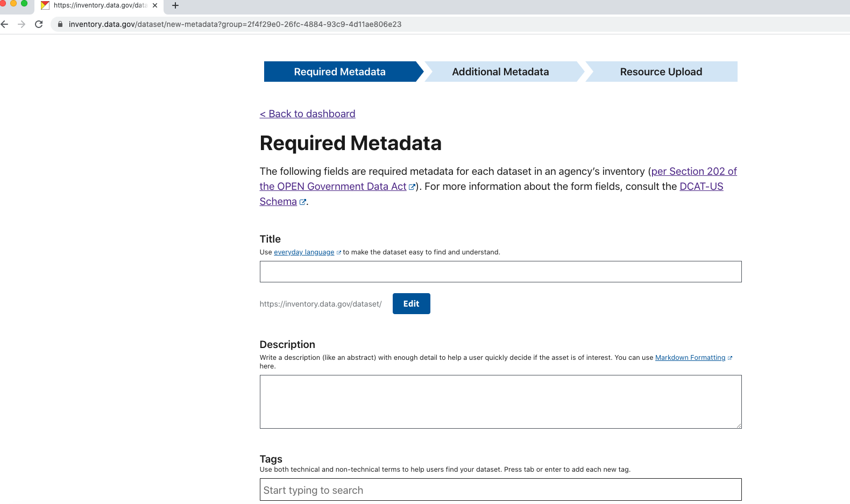This screenshot has height=504, width=850.
Task: Click the browser back arrow
Action: coord(4,24)
